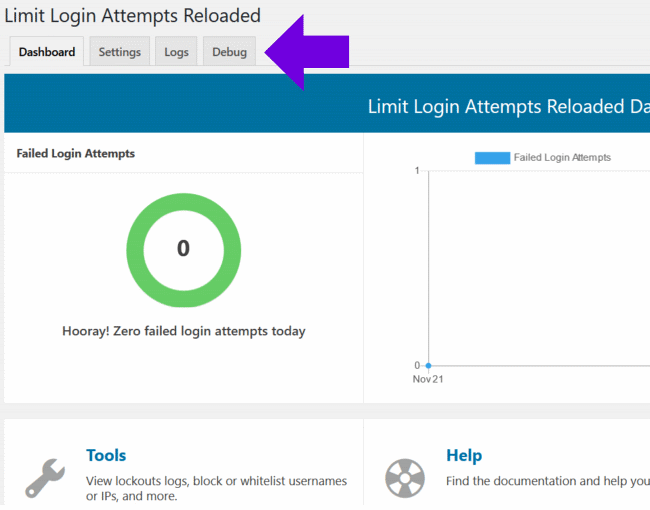Click the lifebuoy Help icon

[405, 478]
